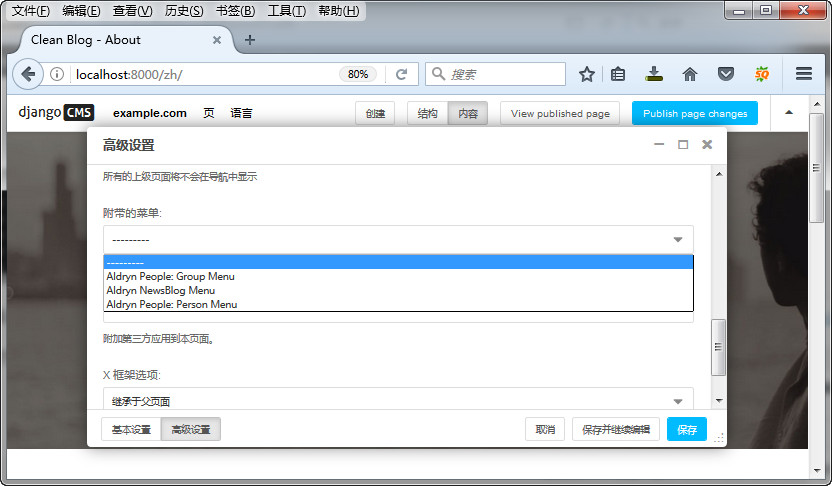Open the Firefox hamburger menu
The width and height of the screenshot is (832, 486).
click(804, 74)
